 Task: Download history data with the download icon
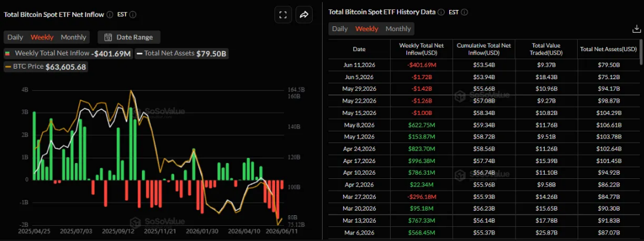(x=636, y=29)
